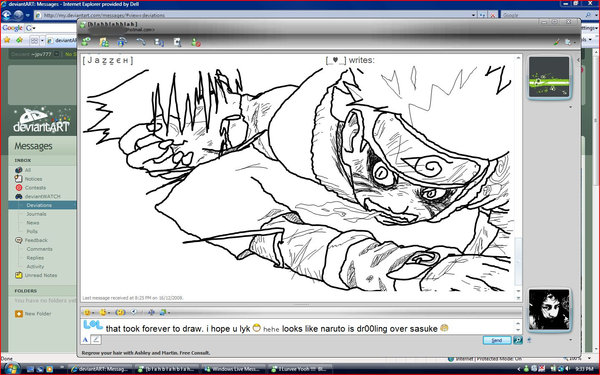Block this contact in Messenger toolbar

[196, 42]
